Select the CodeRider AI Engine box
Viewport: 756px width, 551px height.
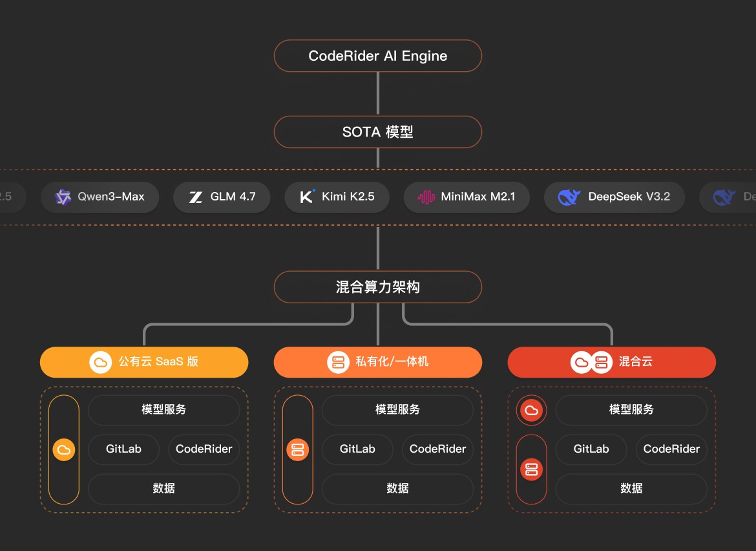tap(378, 56)
